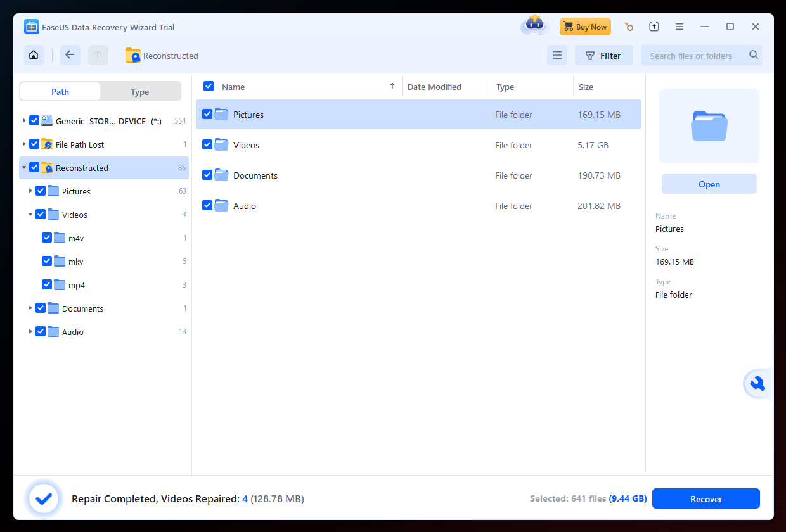
Task: Click the Pictures folder icon in file list
Action: [x=221, y=114]
